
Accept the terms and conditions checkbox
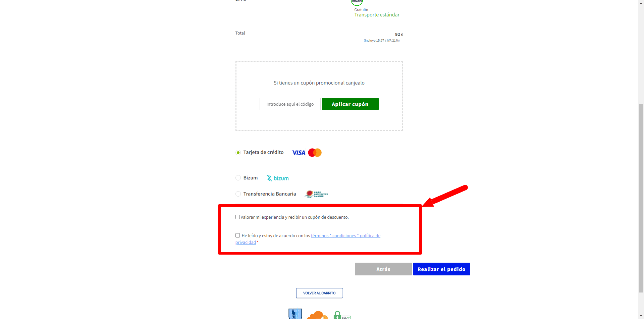pyautogui.click(x=237, y=235)
